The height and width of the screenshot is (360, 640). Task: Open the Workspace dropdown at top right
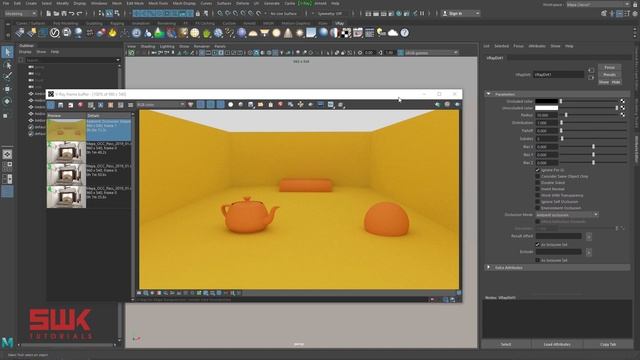click(x=598, y=4)
